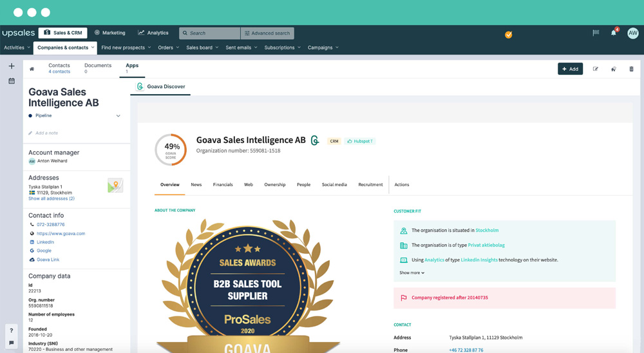Open the Goava Link
This screenshot has height=353, width=644.
click(48, 260)
